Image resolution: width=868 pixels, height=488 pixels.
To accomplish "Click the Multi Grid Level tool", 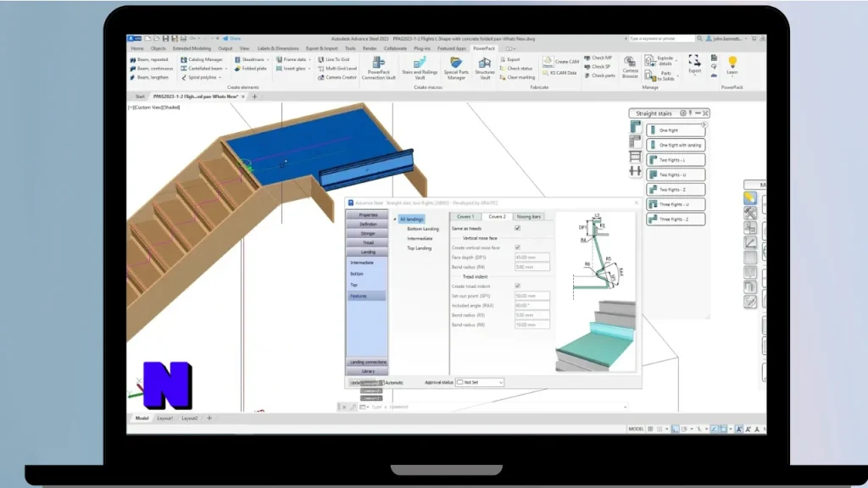I will tap(337, 69).
